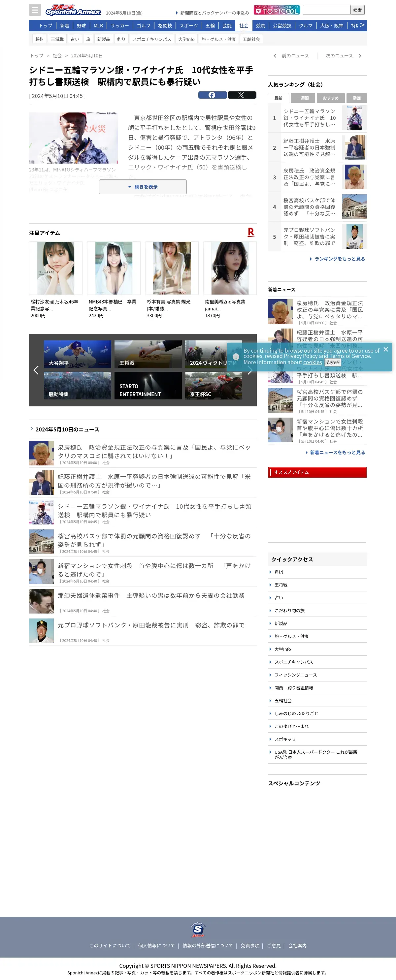
Task: Focus the search input field
Action: (326, 10)
